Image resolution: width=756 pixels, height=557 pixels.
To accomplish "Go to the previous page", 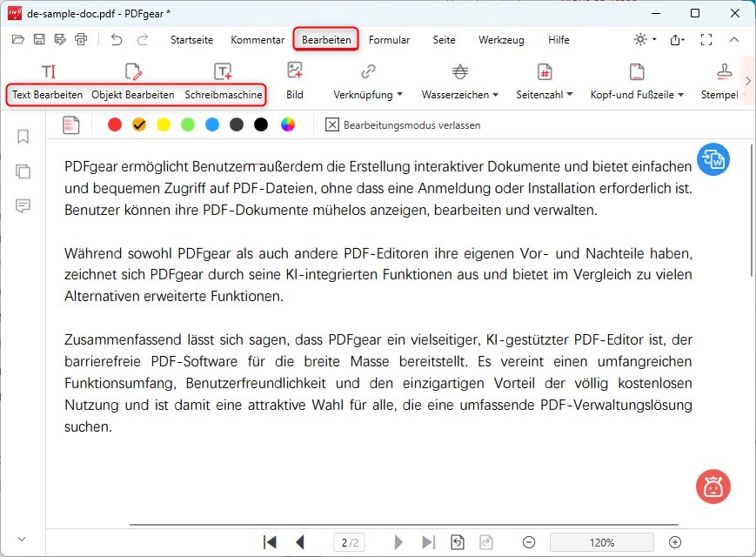I will (x=300, y=542).
